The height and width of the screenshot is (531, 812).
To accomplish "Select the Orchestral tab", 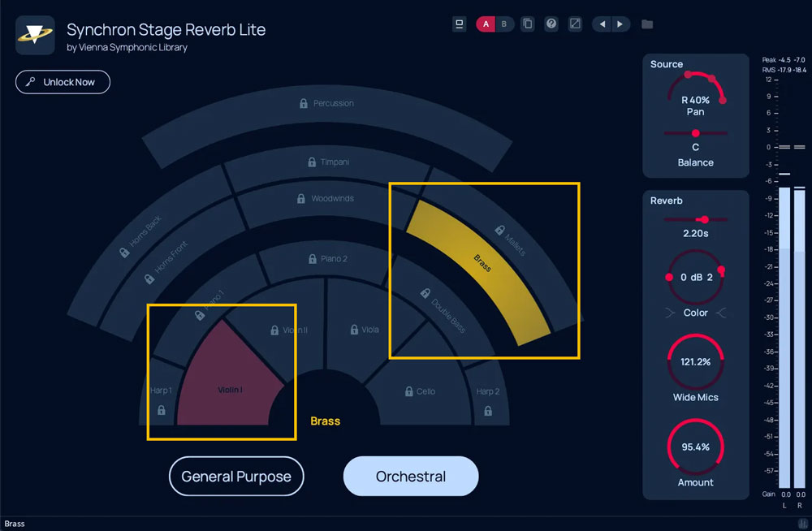I will coord(411,477).
